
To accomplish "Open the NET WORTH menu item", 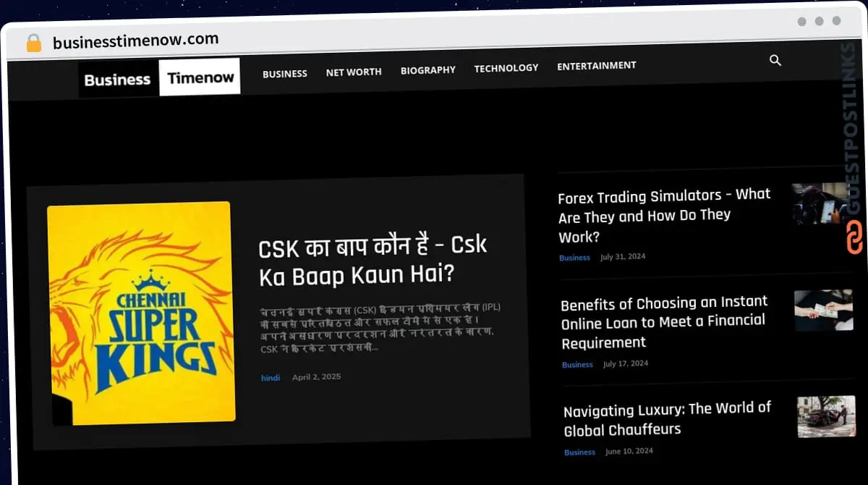I will point(354,72).
